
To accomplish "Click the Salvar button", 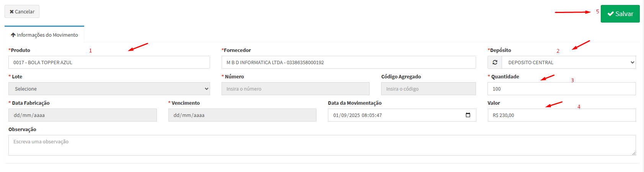I will [620, 14].
